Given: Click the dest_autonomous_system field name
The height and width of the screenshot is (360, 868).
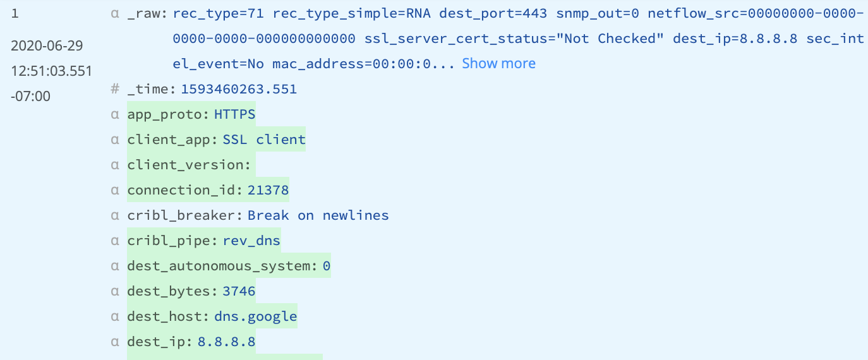Looking at the screenshot, I should pyautogui.click(x=221, y=266).
